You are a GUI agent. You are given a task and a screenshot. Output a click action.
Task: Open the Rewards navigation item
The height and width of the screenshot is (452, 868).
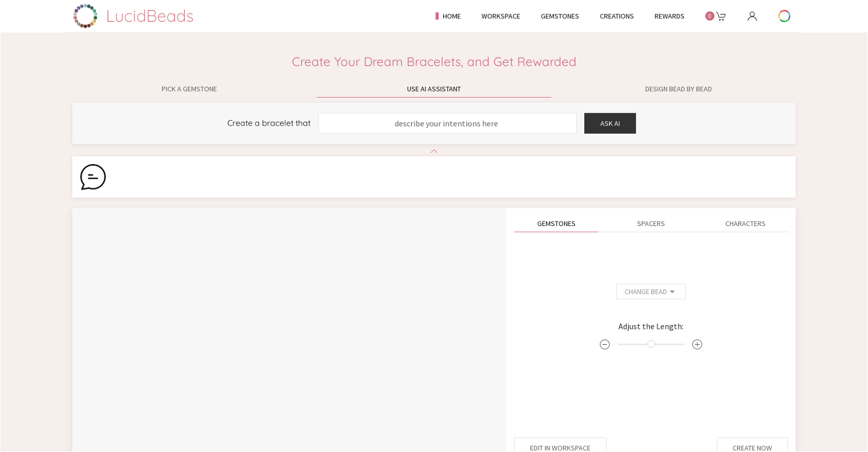click(669, 16)
